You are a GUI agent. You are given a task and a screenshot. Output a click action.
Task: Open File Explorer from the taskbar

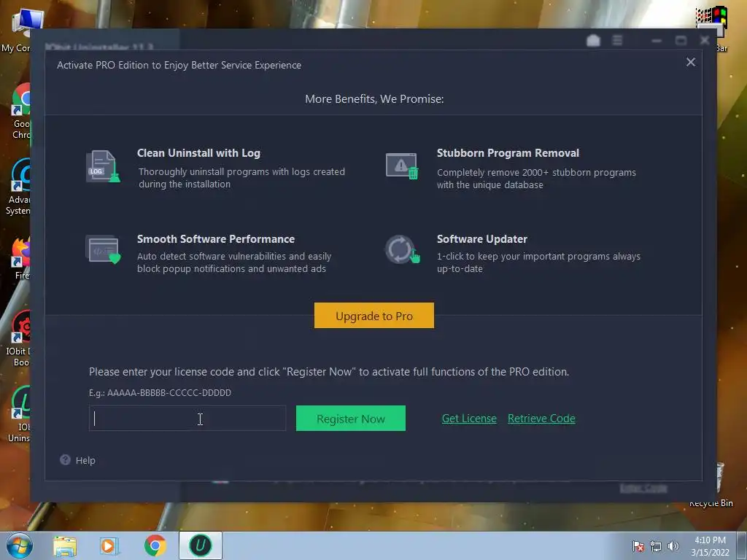65,545
